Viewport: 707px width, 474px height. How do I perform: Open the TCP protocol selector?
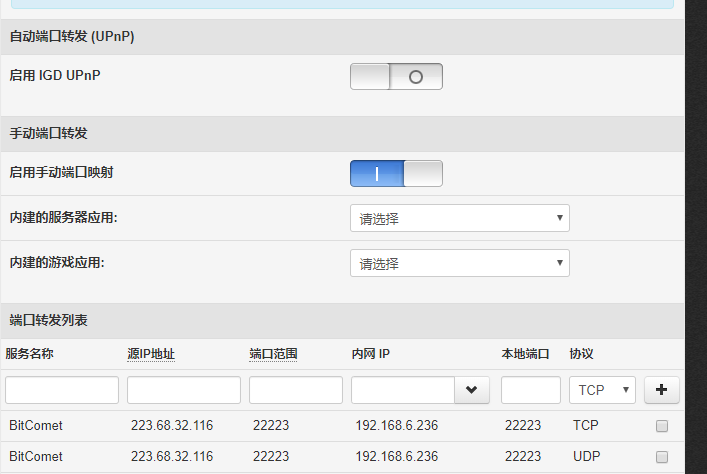pyautogui.click(x=602, y=389)
